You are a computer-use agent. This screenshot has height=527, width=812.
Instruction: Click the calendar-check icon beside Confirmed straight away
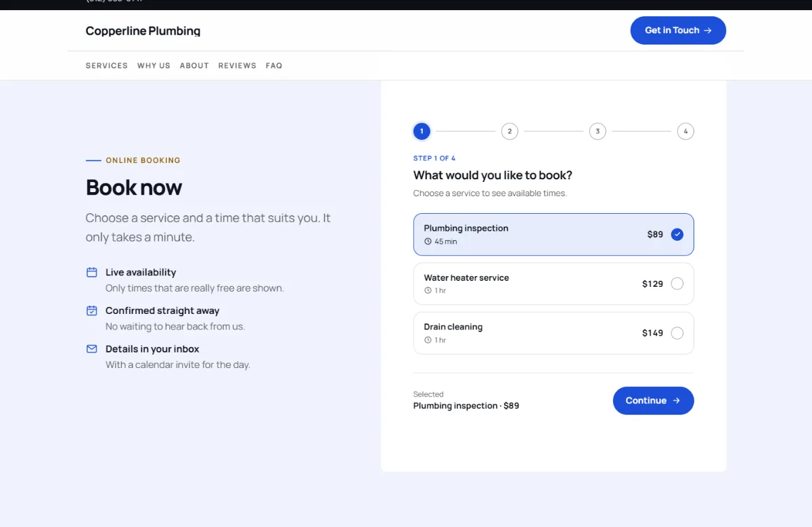pyautogui.click(x=92, y=311)
